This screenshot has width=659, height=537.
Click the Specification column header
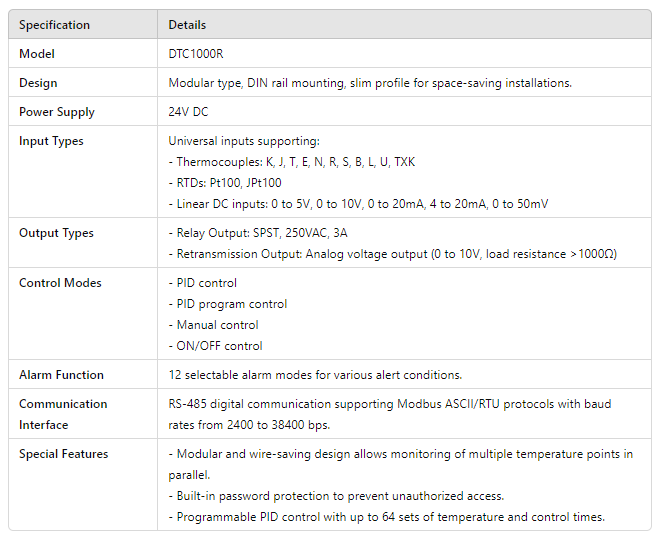point(54,25)
